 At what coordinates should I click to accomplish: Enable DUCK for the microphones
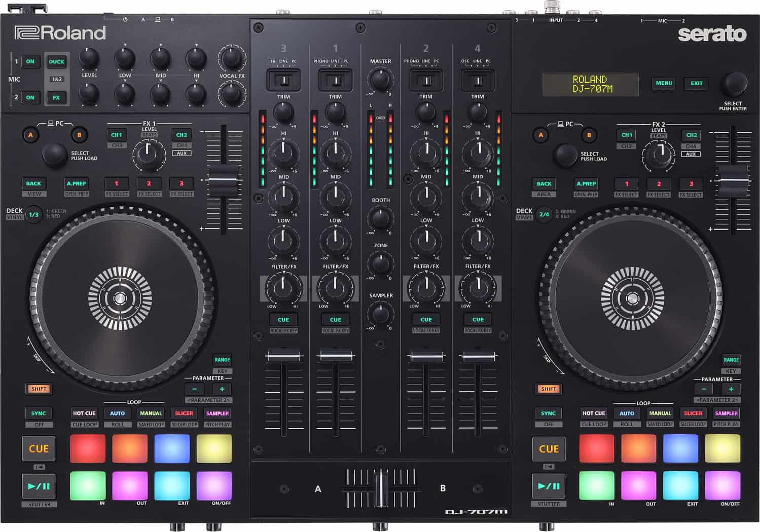[x=56, y=61]
